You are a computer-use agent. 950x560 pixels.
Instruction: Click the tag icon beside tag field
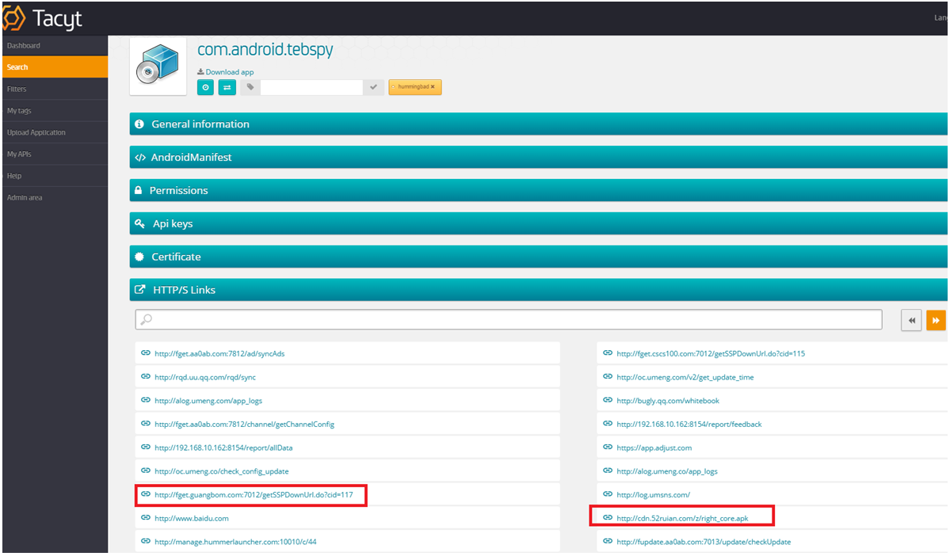pyautogui.click(x=250, y=88)
